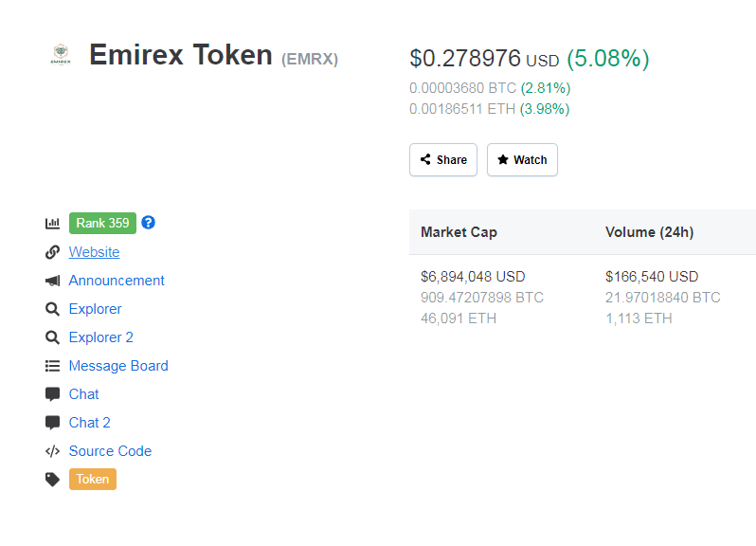Click the megaphone icon beside Announcement
The width and height of the screenshot is (756, 546).
pos(52,281)
